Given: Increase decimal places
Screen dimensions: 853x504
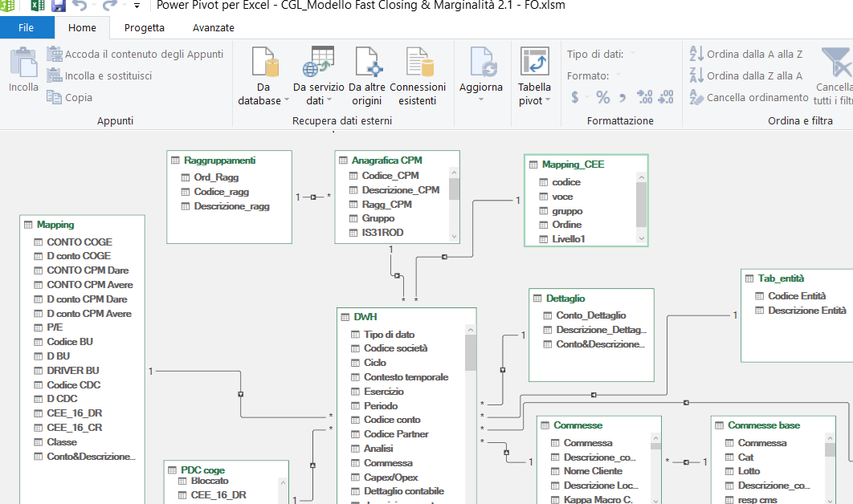Looking at the screenshot, I should (645, 97).
